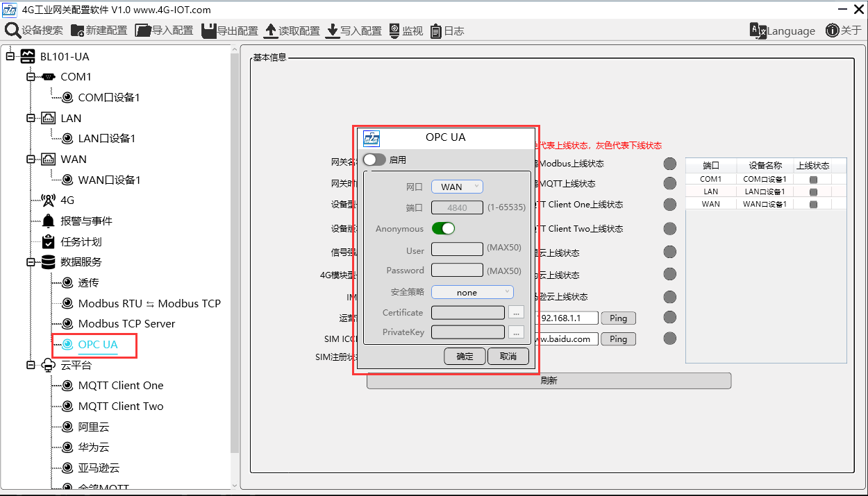
Task: Open the 安全策略 none dropdown
Action: [x=472, y=292]
